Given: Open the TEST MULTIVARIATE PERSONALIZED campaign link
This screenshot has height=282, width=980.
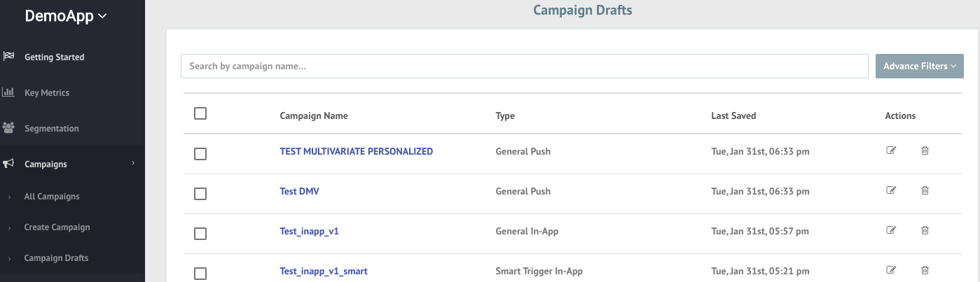Looking at the screenshot, I should click(x=356, y=151).
